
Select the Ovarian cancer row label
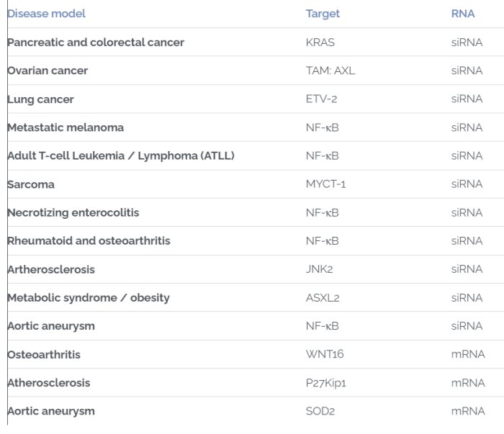(x=48, y=71)
